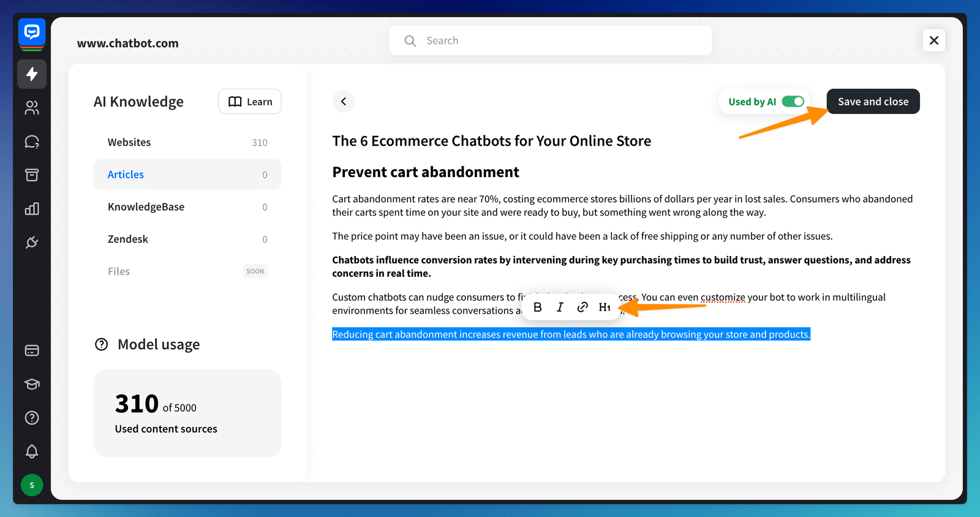Screen dimensions: 980x517
Task: Toggle the Used by AI switch
Action: pyautogui.click(x=793, y=102)
